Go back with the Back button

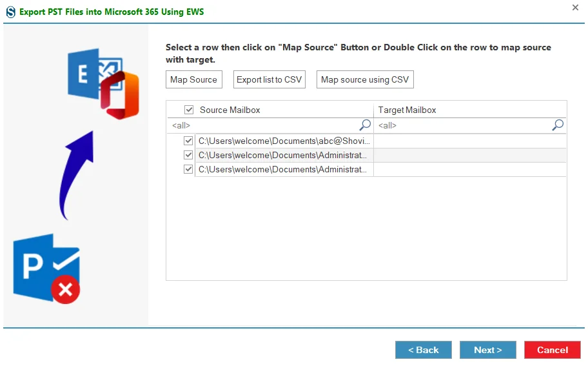424,350
